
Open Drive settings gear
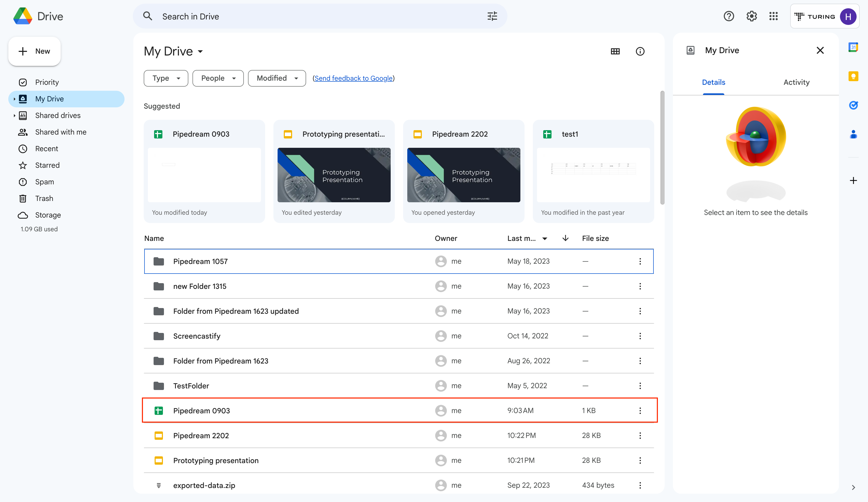[x=751, y=16]
